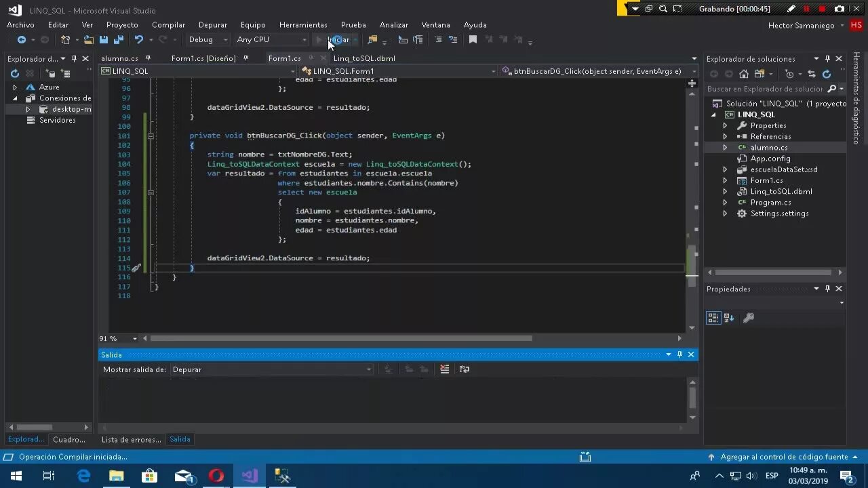
Task: Click the screwdriver quick actions icon on line 115
Action: [x=136, y=268]
